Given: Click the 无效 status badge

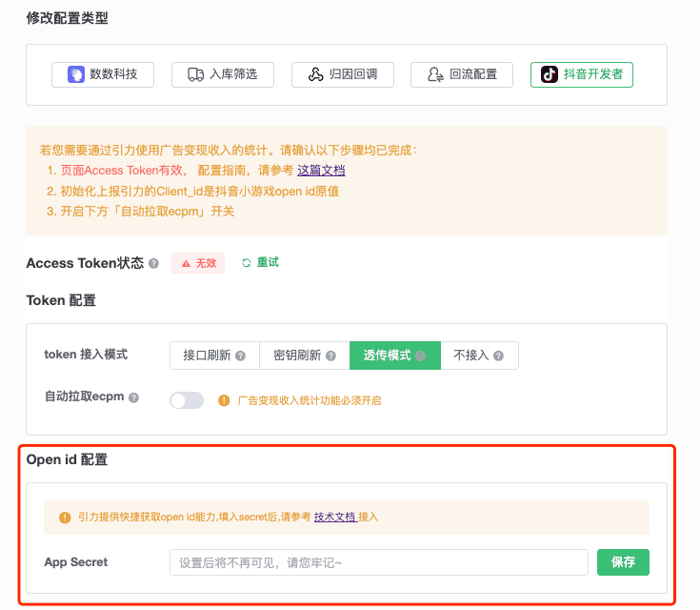Looking at the screenshot, I should (198, 263).
